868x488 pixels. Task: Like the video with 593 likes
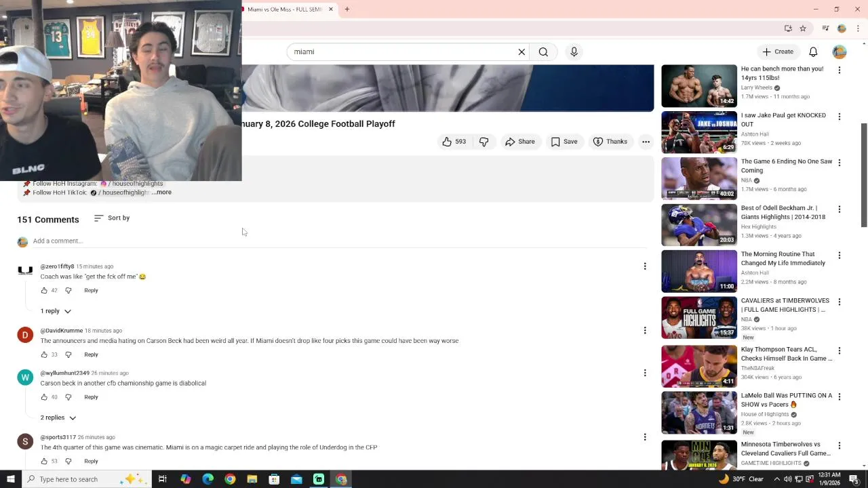click(x=454, y=142)
